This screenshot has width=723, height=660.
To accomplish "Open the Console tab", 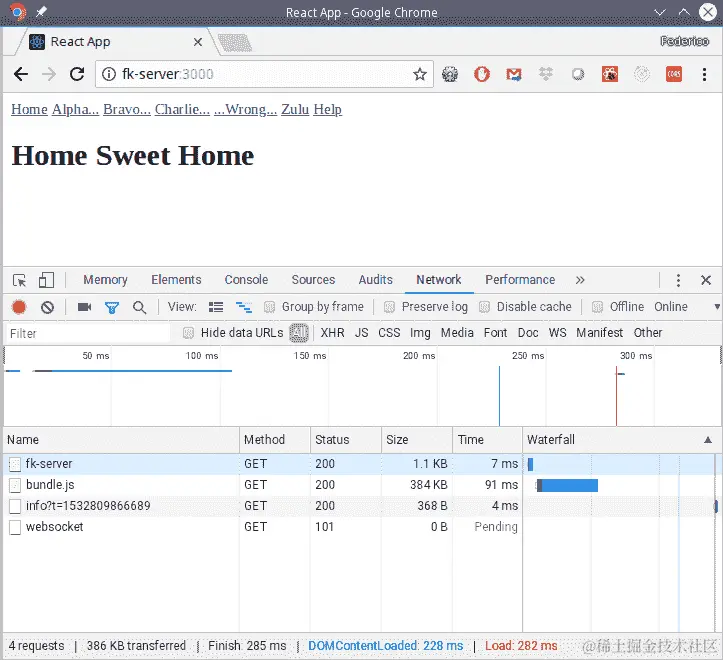I will [246, 280].
